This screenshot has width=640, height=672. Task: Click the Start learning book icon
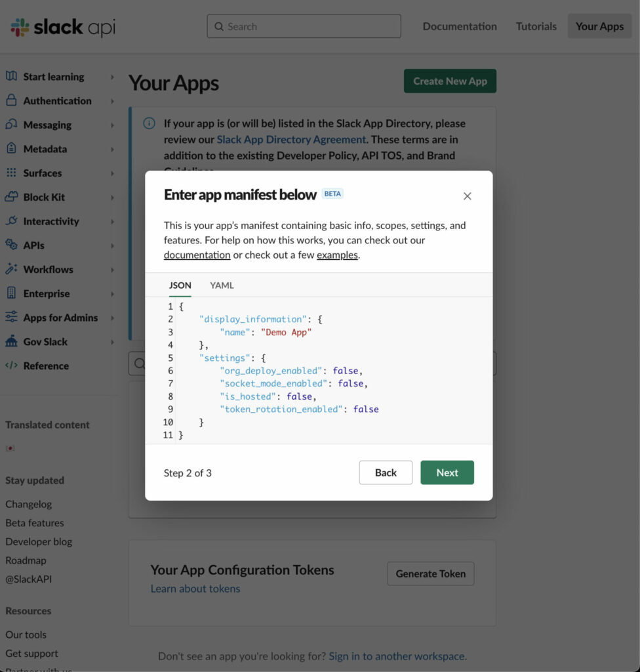[x=12, y=76]
